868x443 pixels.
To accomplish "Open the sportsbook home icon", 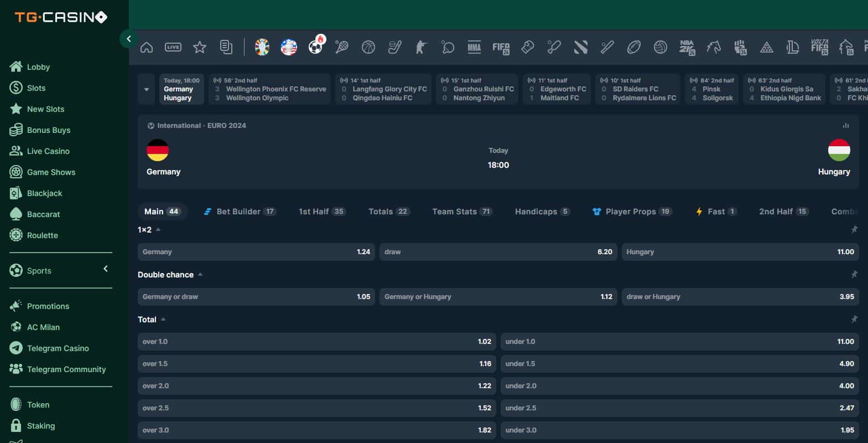I will [147, 47].
